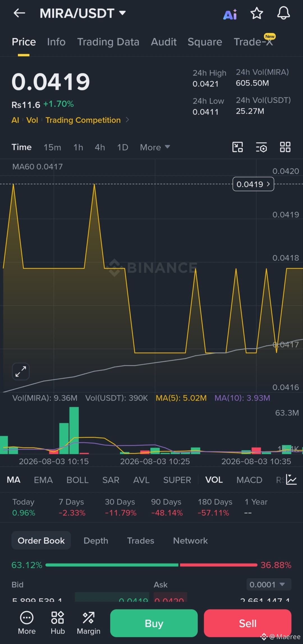Image resolution: width=303 pixels, height=644 pixels.
Task: Tap the 180 Days -57.11% performance
Action: coord(215,507)
